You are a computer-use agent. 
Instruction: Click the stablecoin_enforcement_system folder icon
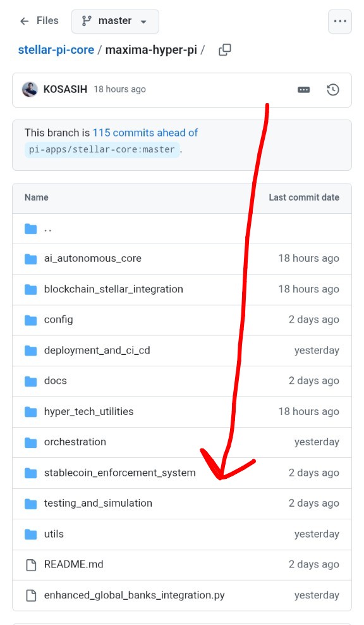pos(31,473)
